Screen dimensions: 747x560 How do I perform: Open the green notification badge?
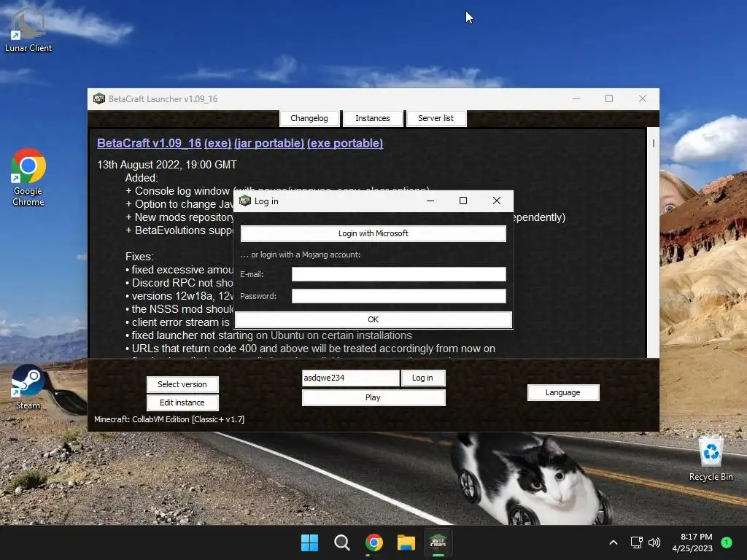[727, 542]
